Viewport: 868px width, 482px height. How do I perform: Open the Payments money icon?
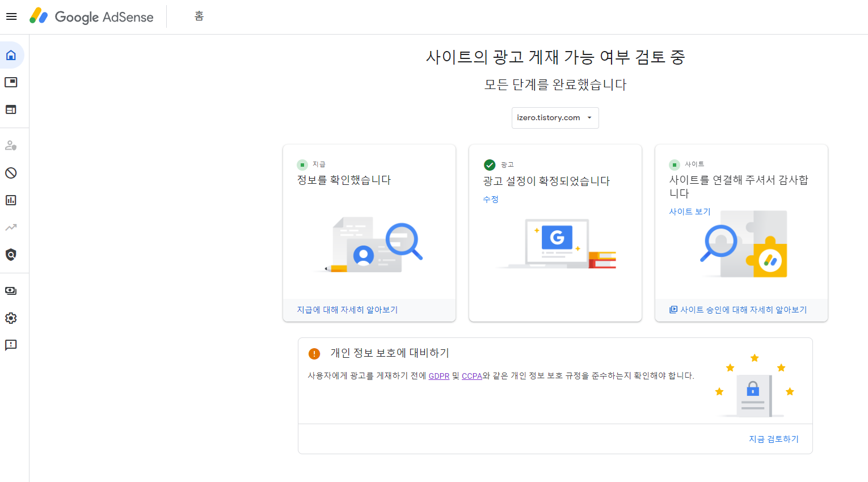[x=11, y=291]
